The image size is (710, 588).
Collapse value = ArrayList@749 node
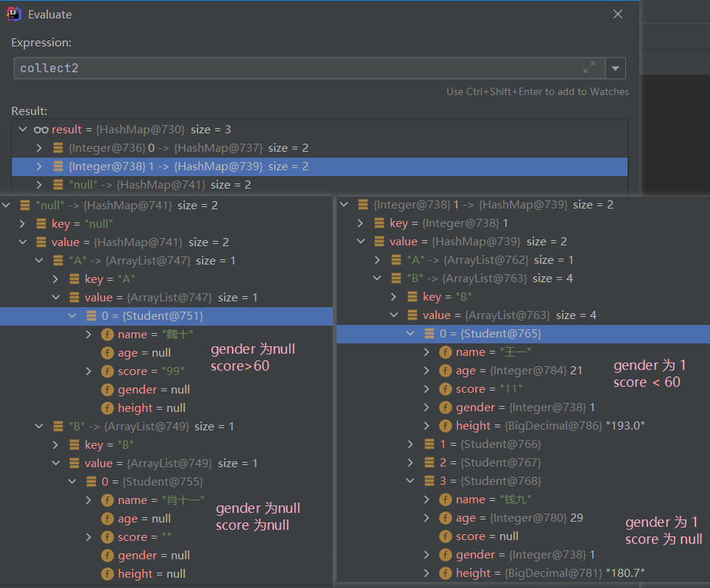pyautogui.click(x=55, y=463)
